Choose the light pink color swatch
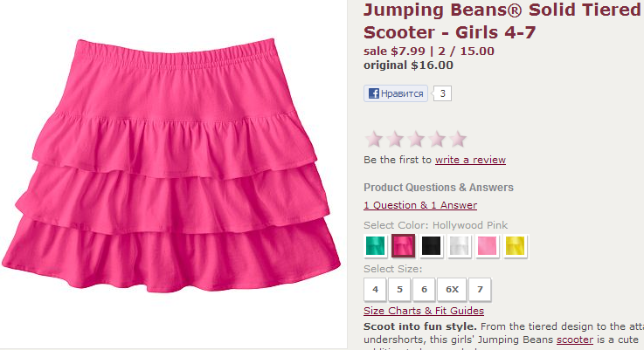This screenshot has width=644, height=350. (x=487, y=246)
